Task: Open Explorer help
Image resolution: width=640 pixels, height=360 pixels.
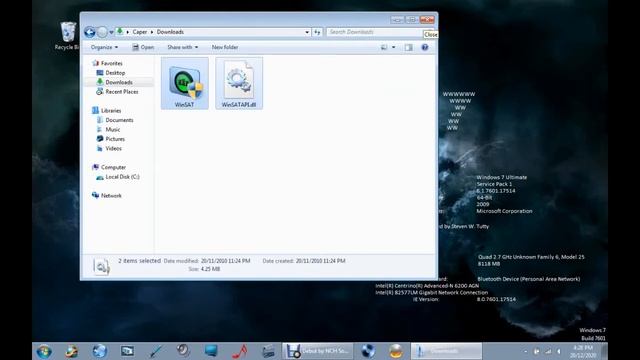Action: [x=425, y=47]
